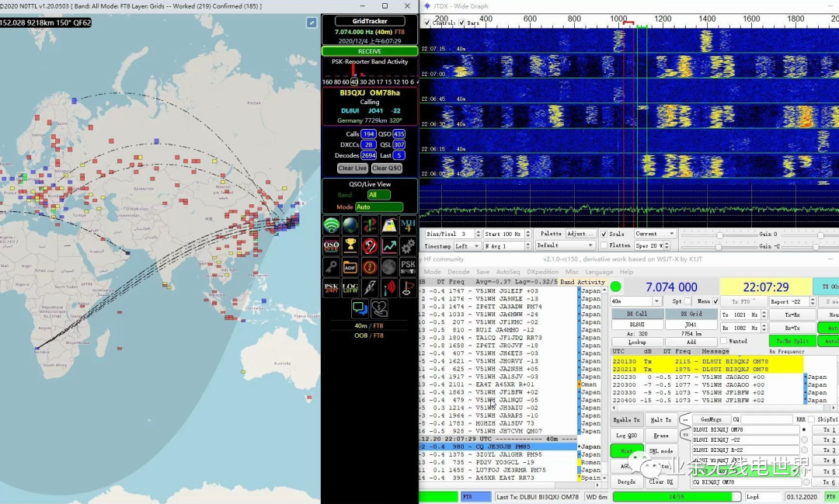The image size is (839, 504).
Task: Click the orange info circle icon
Action: [x=370, y=267]
